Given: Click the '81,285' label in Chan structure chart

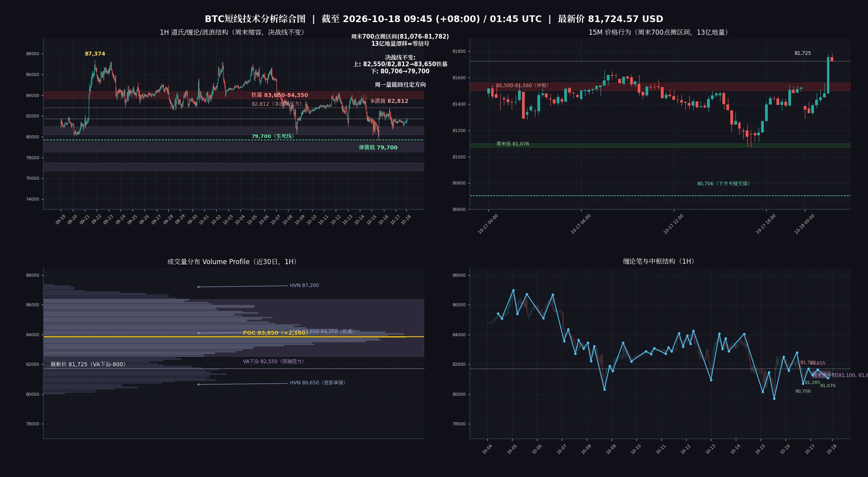Looking at the screenshot, I should [x=812, y=383].
